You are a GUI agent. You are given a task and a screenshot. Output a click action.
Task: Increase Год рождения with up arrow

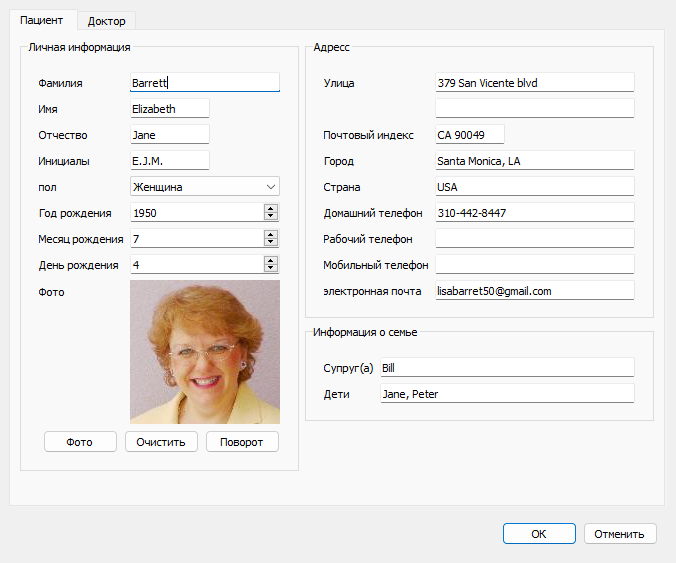271,208
